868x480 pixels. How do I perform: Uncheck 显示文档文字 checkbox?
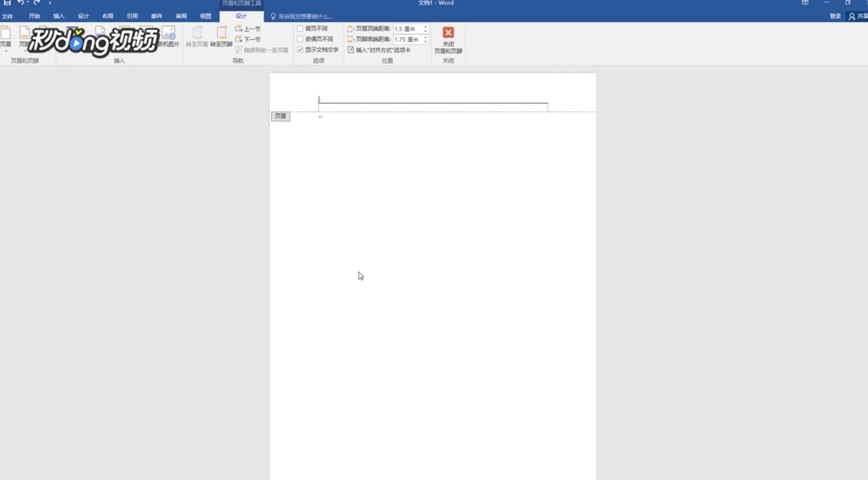(300, 50)
